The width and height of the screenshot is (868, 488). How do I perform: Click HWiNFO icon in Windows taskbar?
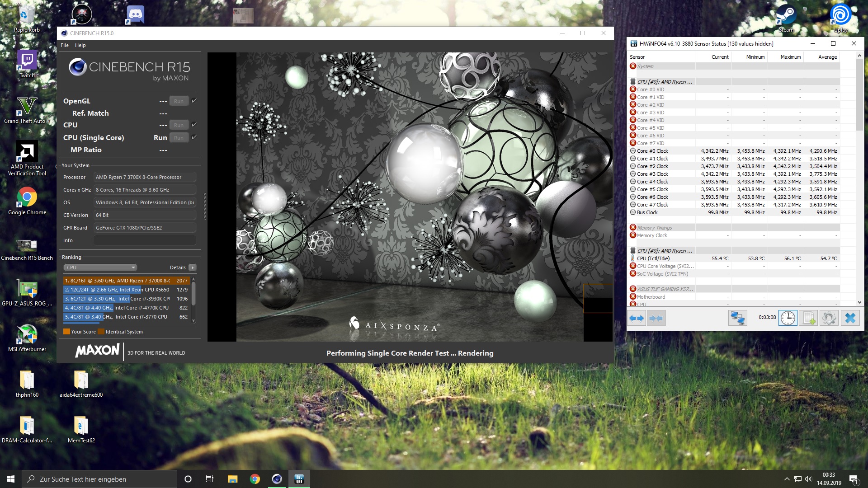pos(299,479)
